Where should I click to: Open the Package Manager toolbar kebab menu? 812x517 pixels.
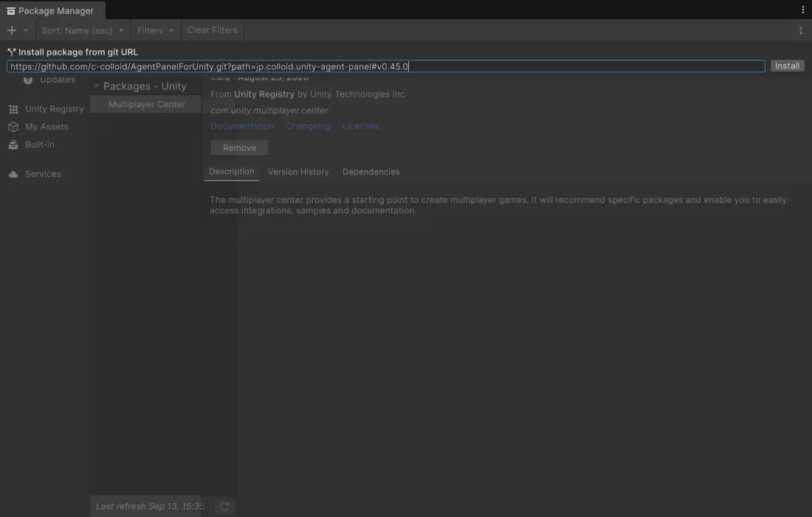pos(801,30)
